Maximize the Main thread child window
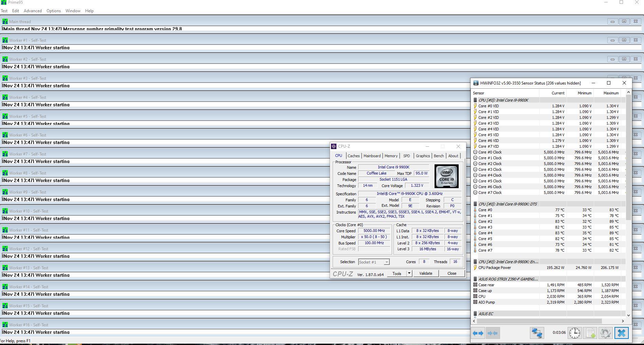The width and height of the screenshot is (644, 345). (624, 21)
